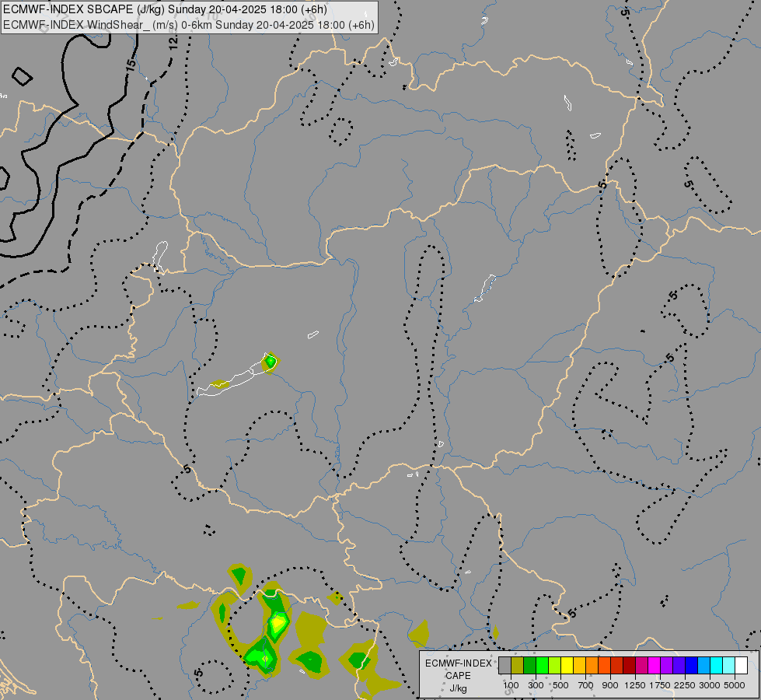Click the 'ECMWF-INDEX' label in the legend box
Screen dimensions: 761x700
tap(459, 663)
